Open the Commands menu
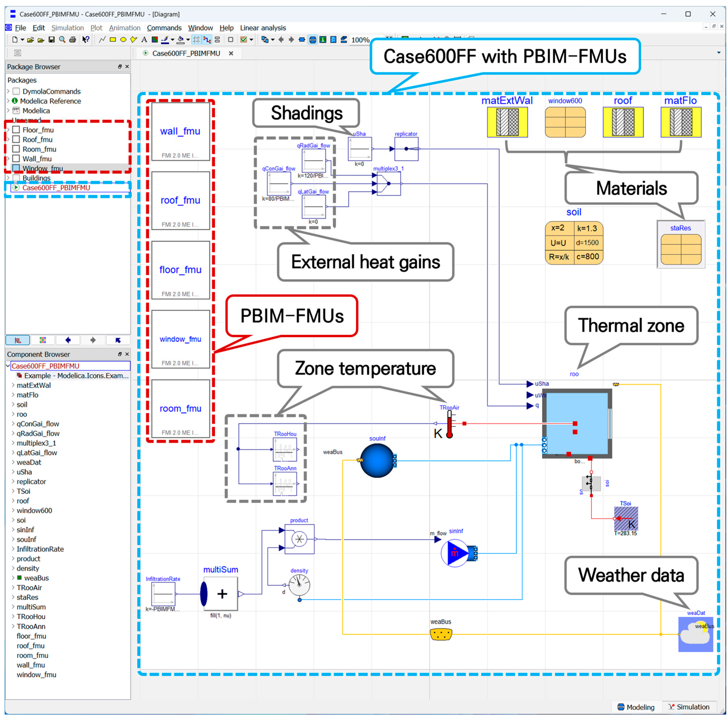This screenshot has width=728, height=720. pyautogui.click(x=164, y=28)
